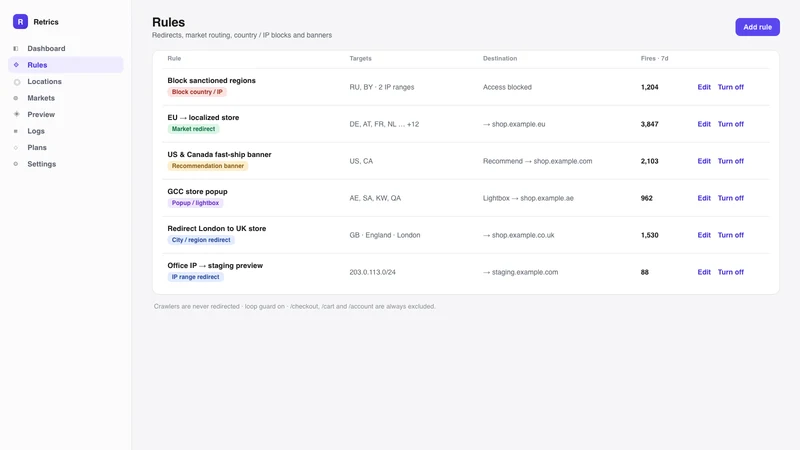This screenshot has height=450, width=800.
Task: Edit the EU localized store rule
Action: tap(704, 124)
